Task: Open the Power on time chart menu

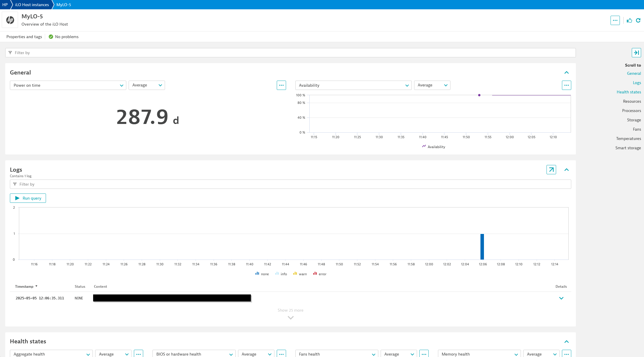Action: point(281,85)
